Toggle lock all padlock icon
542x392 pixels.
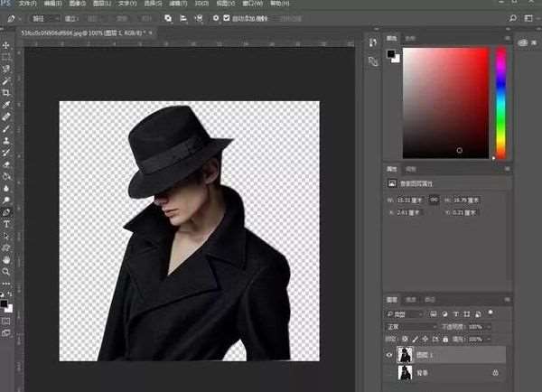pyautogui.click(x=445, y=339)
